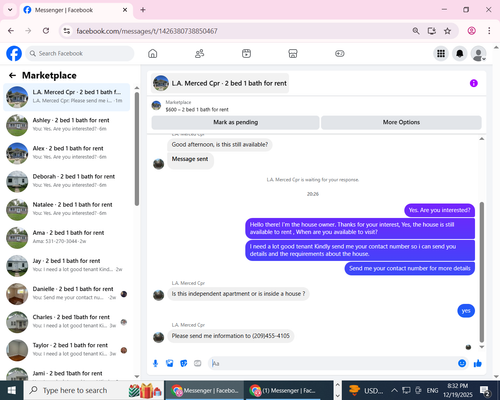This screenshot has width=500, height=400.
Task: Open Windows notification center icon
Action: (484, 390)
